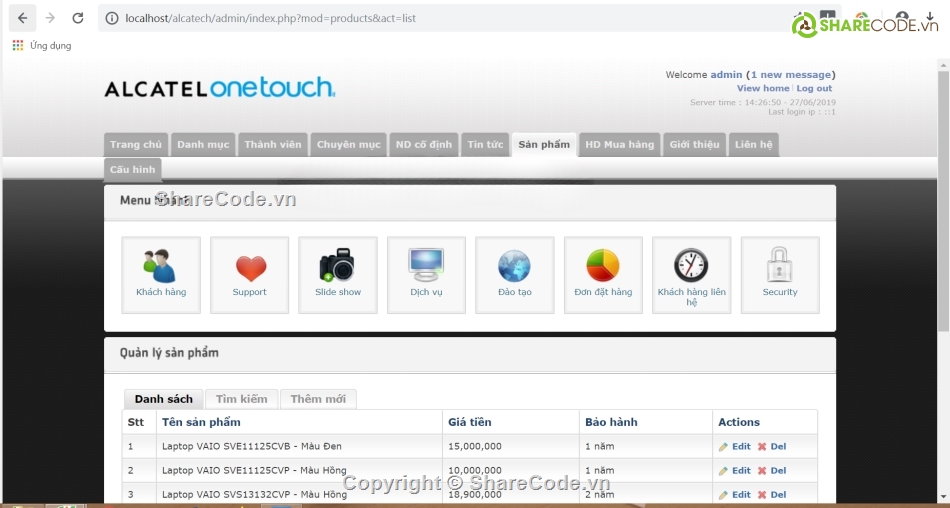The width and height of the screenshot is (950, 508).
Task: Click the Log out link
Action: click(814, 88)
